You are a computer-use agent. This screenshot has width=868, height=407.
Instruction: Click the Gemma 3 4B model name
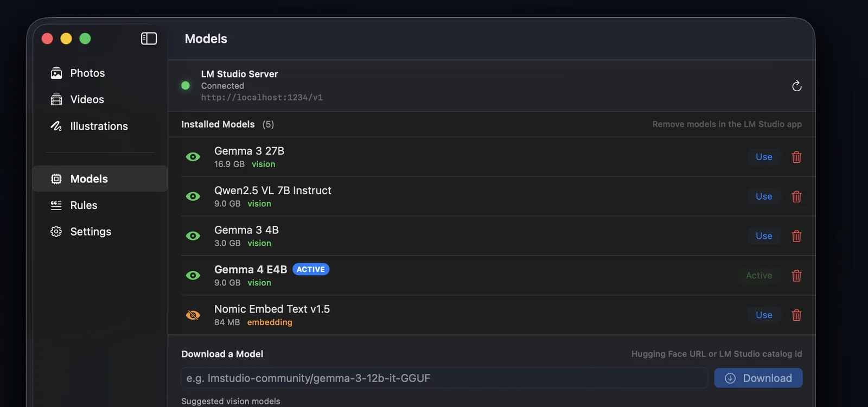(x=246, y=230)
